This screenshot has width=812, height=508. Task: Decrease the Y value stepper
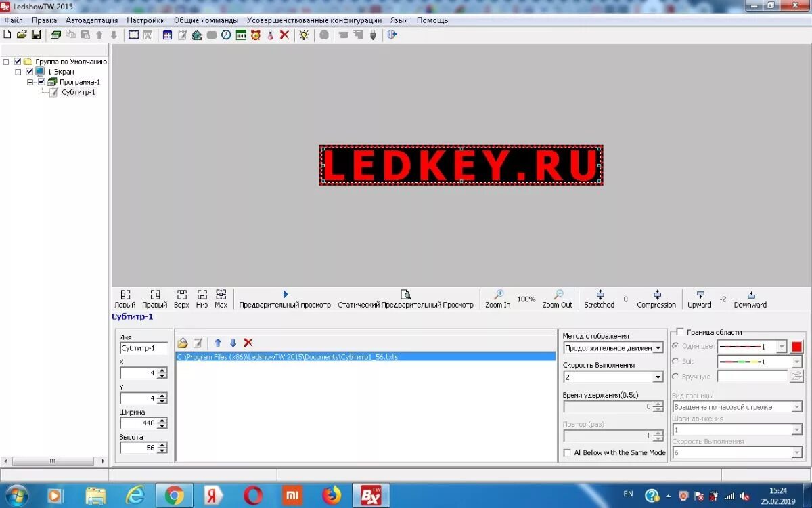click(162, 401)
